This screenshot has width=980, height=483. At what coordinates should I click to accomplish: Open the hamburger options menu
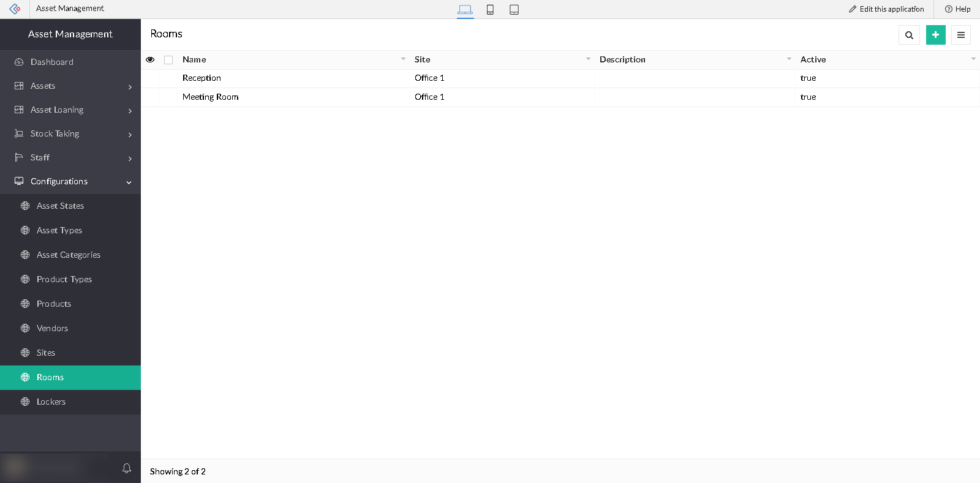960,35
